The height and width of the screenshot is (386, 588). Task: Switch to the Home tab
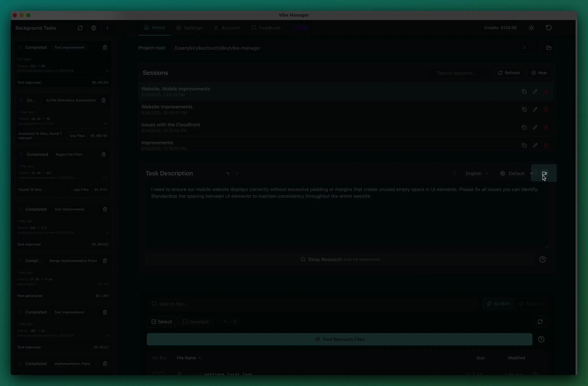pyautogui.click(x=154, y=28)
